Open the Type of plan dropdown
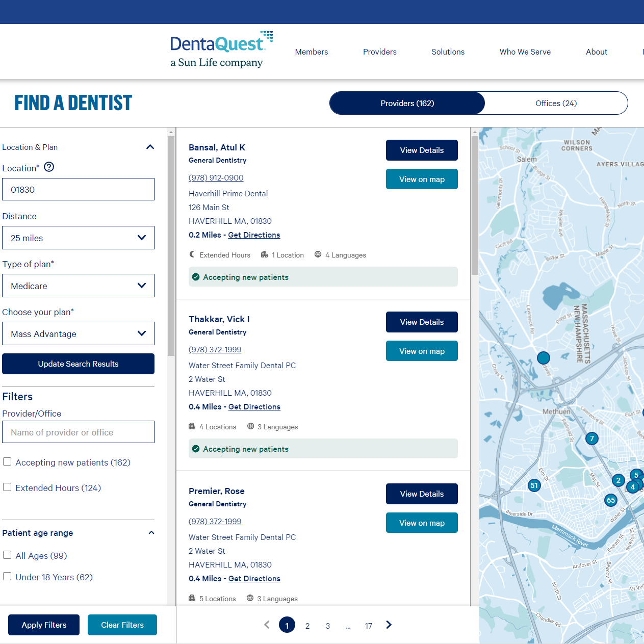Screen dimensions: 644x644 78,286
